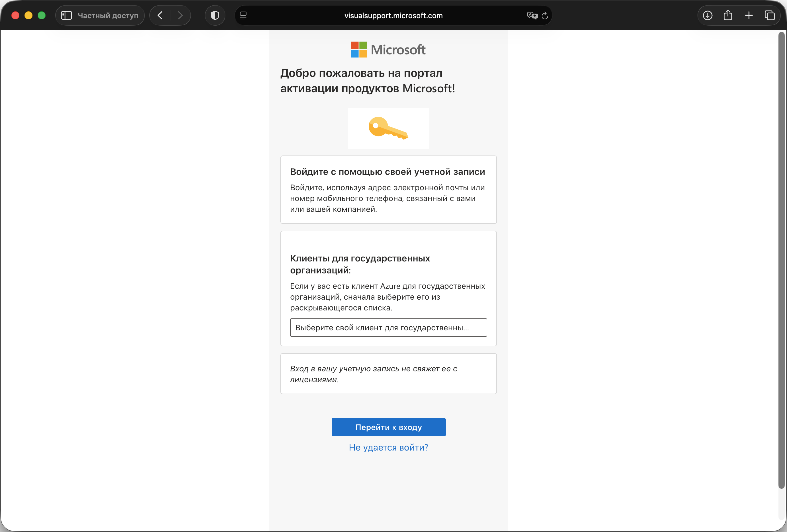Viewport: 787px width, 532px height.
Task: Reload the page with refresh icon
Action: point(545,16)
